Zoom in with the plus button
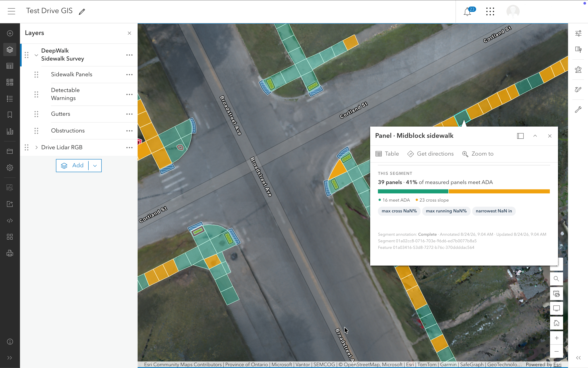This screenshot has width=588, height=368. 556,338
